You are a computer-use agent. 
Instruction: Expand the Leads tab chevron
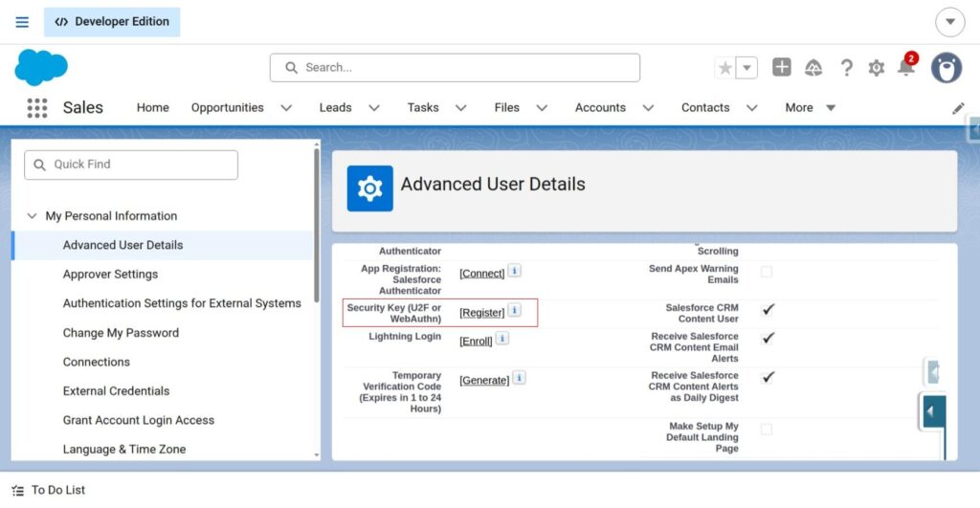click(374, 107)
